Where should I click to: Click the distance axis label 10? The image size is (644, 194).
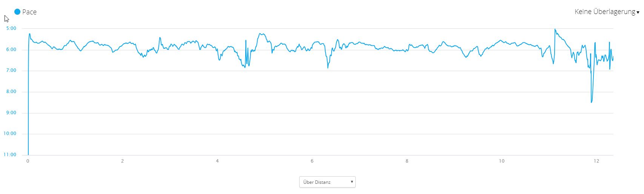coord(501,161)
